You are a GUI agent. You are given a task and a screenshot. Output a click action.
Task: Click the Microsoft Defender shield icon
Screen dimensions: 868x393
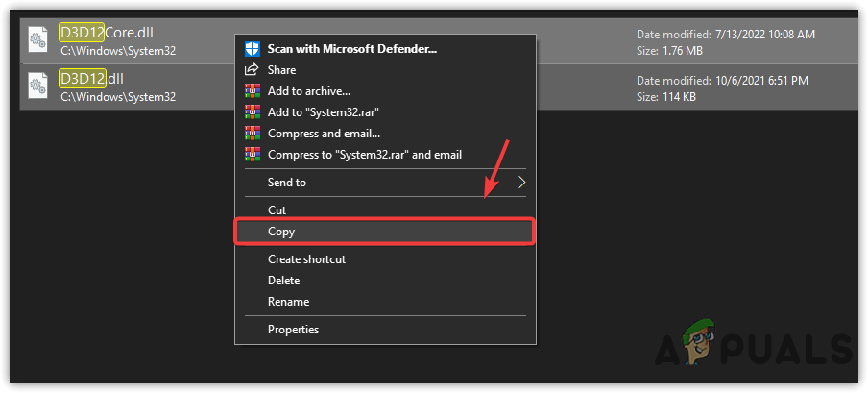253,48
